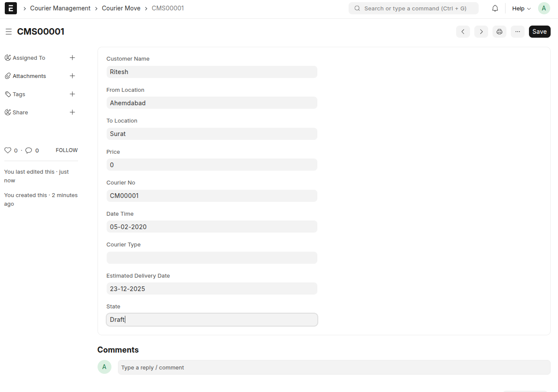Add a tag with Tags plus
Image resolution: width=558 pixels, height=392 pixels.
[72, 94]
